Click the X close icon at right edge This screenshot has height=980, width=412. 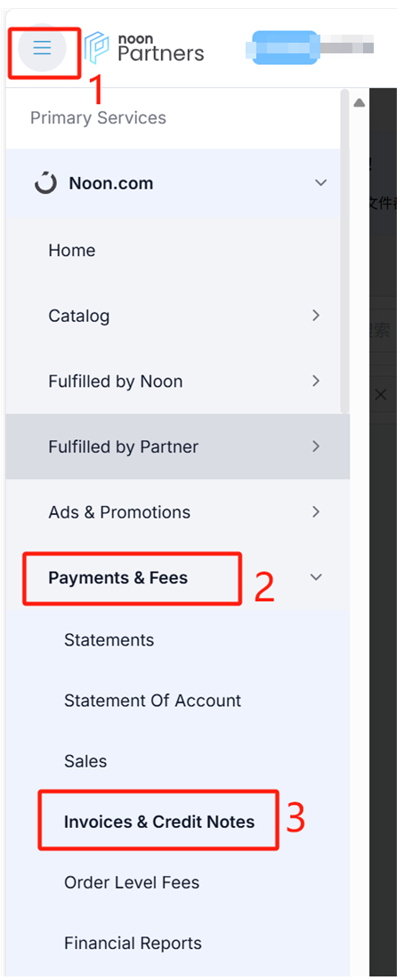[380, 394]
